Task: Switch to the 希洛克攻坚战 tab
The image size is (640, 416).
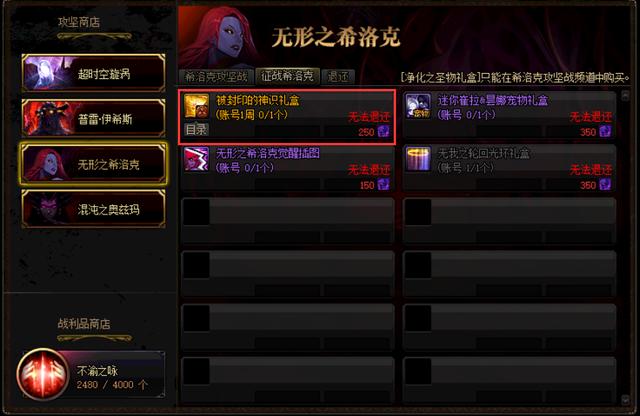Action: [216, 76]
